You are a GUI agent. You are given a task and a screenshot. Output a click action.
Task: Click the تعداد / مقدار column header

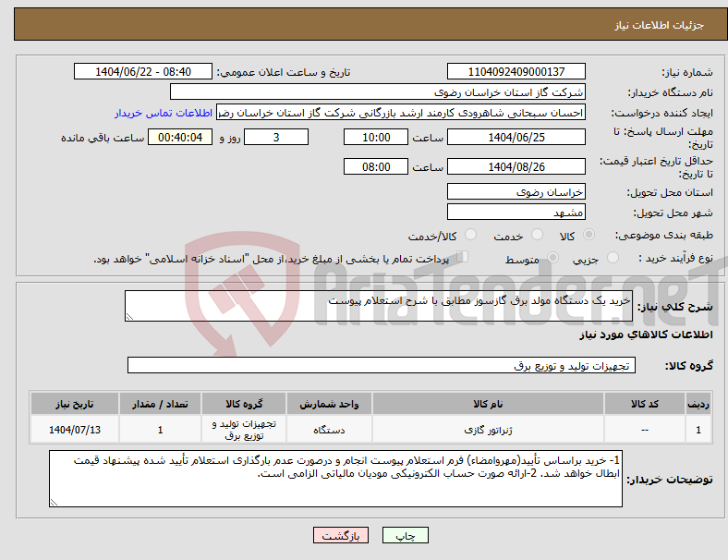[x=160, y=404]
